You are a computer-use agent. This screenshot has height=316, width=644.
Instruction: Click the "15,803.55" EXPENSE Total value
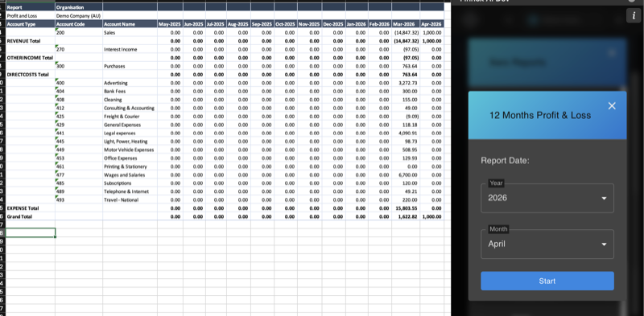(x=406, y=208)
